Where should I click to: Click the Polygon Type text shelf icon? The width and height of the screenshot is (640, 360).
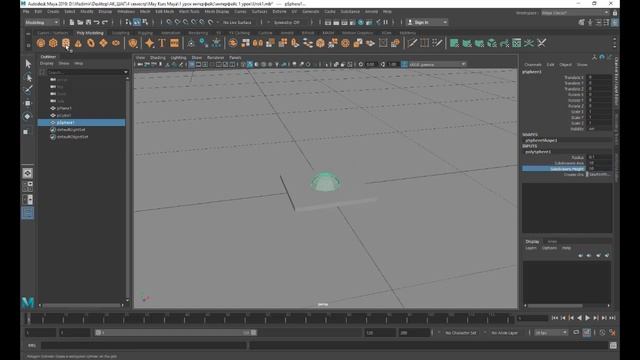coord(162,43)
